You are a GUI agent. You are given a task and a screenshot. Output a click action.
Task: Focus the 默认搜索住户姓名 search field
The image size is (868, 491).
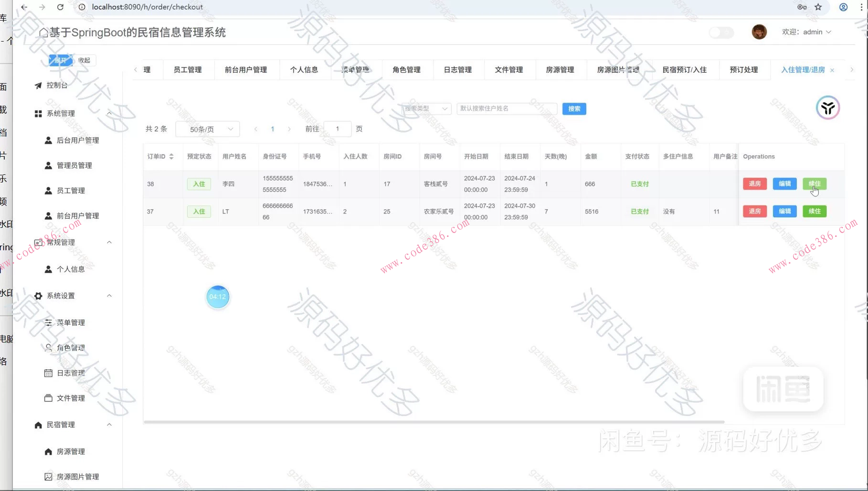coord(507,109)
